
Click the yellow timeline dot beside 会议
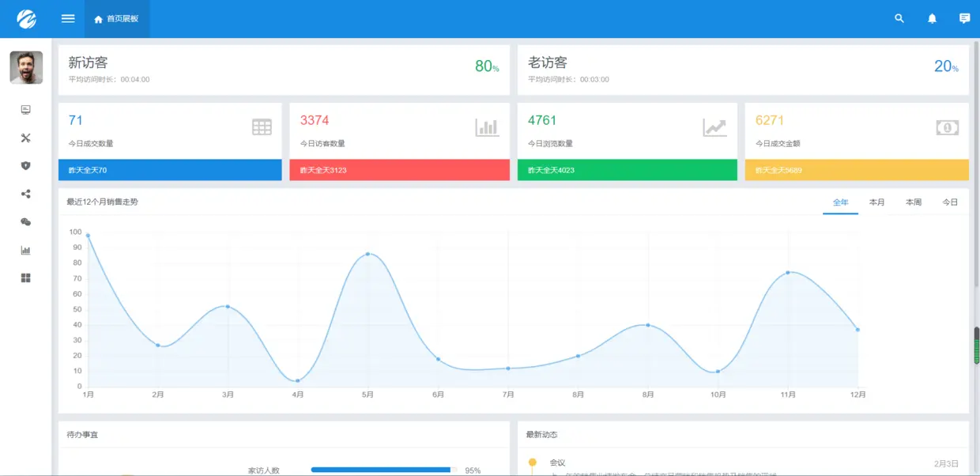click(533, 462)
